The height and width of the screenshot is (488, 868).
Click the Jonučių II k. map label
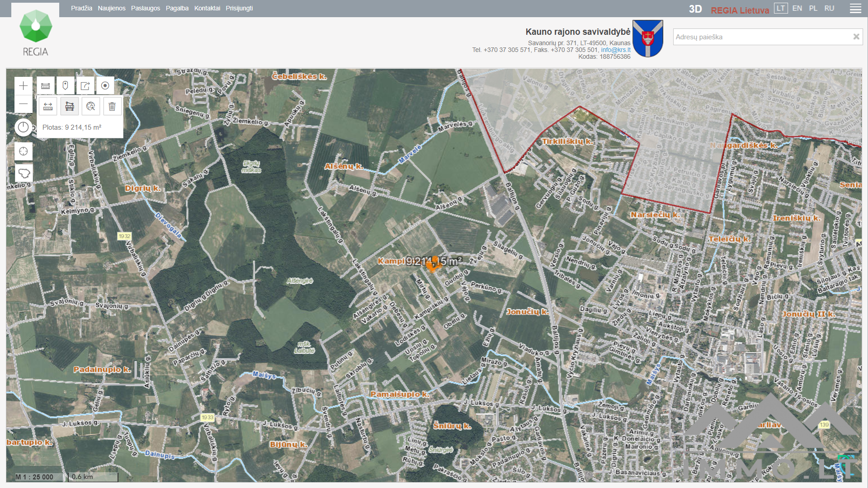tap(808, 314)
